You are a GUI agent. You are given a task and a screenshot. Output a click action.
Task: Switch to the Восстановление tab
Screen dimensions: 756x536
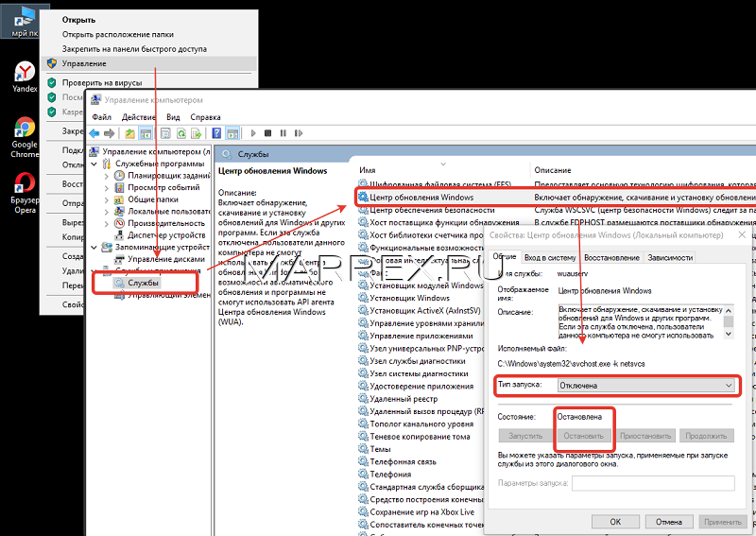click(x=611, y=258)
